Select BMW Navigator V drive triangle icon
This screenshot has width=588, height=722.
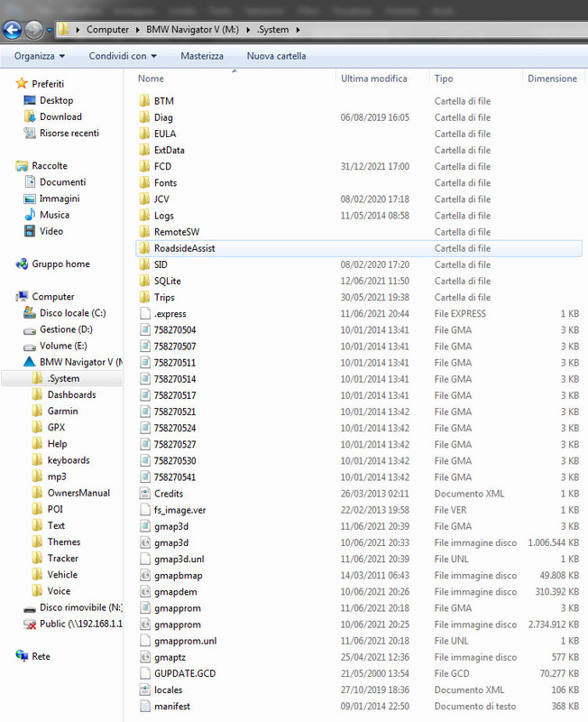(x=30, y=362)
